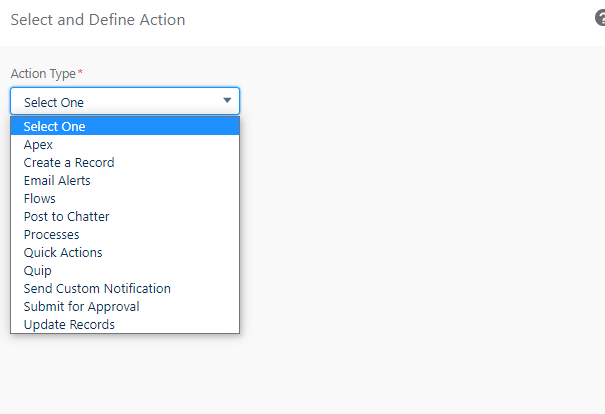
Task: Select Post to Chatter action
Action: point(125,216)
